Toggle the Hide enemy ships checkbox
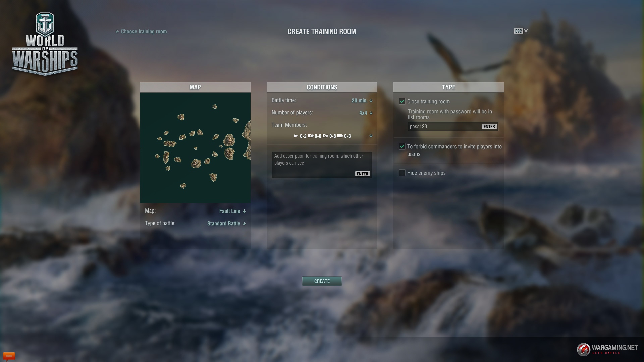 tap(401, 172)
